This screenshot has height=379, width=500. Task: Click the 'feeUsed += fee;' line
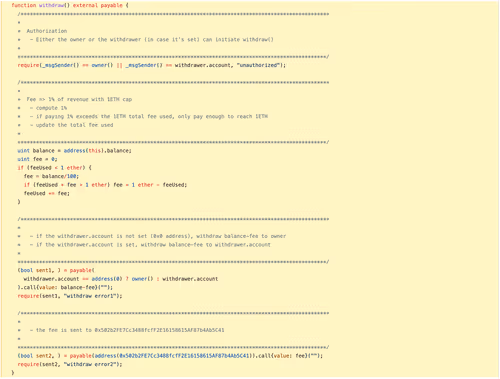[x=47, y=193]
